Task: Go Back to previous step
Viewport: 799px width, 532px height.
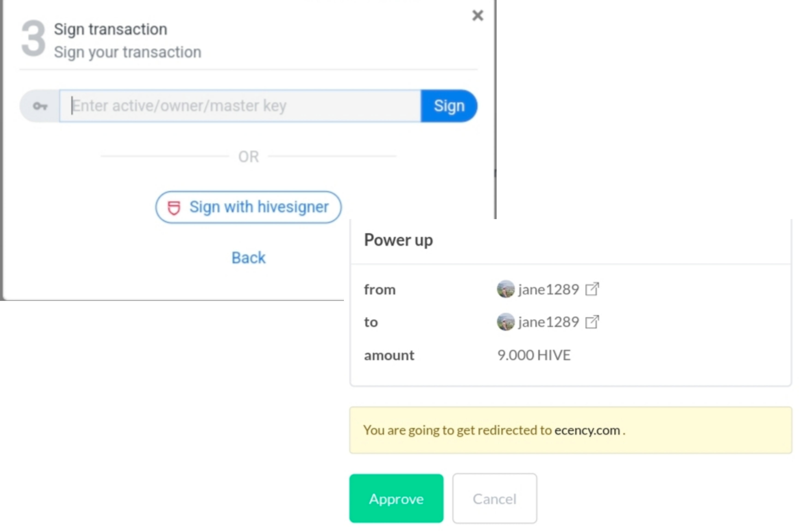Action: (248, 258)
